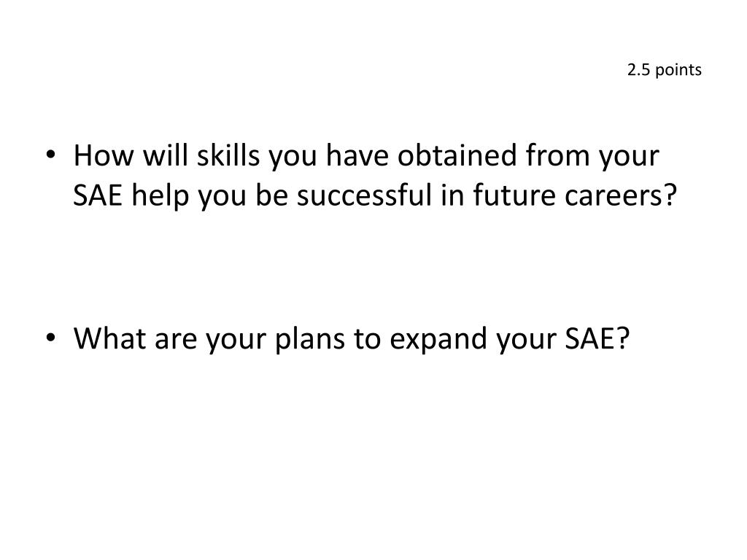The width and height of the screenshot is (747, 560).
Task: Click the word "plans" in second question
Action: (x=309, y=340)
